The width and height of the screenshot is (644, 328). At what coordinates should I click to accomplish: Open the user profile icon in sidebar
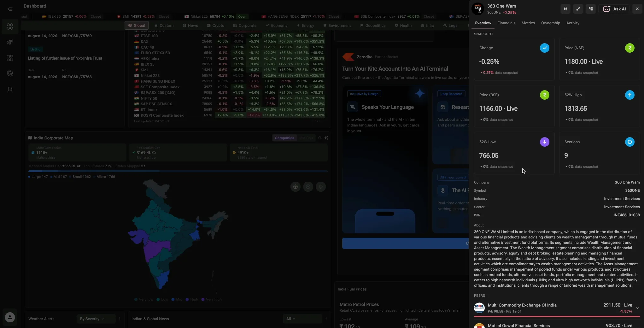10,90
